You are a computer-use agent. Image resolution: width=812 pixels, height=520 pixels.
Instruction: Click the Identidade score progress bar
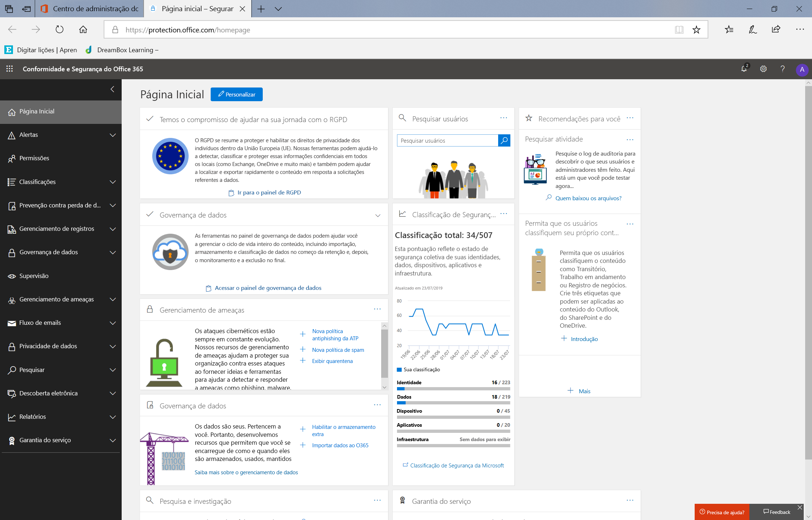[x=454, y=389]
